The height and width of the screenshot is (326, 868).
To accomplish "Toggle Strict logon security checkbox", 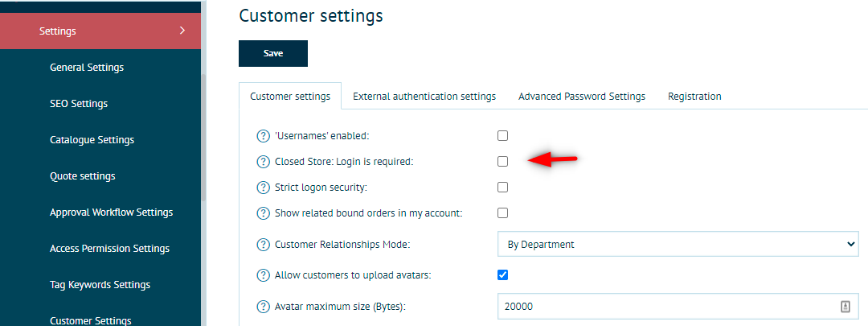I will 503,187.
